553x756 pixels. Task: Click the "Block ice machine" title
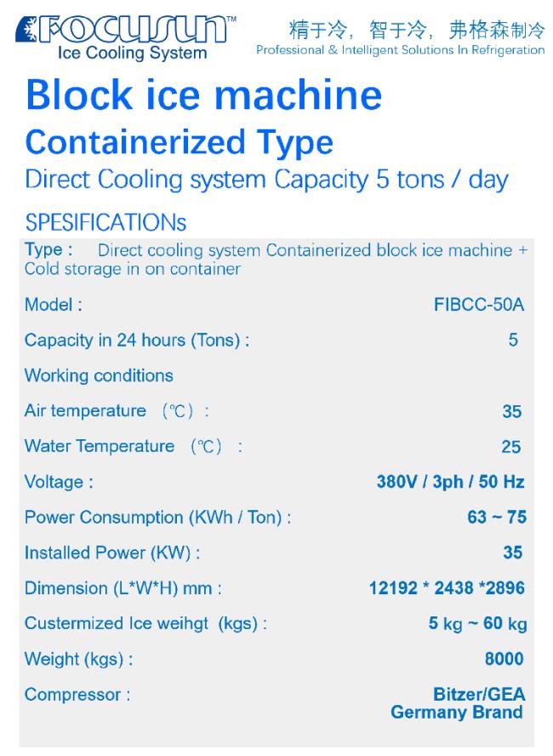pos(203,96)
